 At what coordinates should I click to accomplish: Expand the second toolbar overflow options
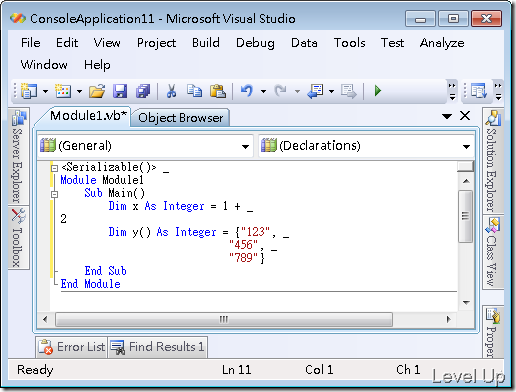pyautogui.click(x=498, y=91)
